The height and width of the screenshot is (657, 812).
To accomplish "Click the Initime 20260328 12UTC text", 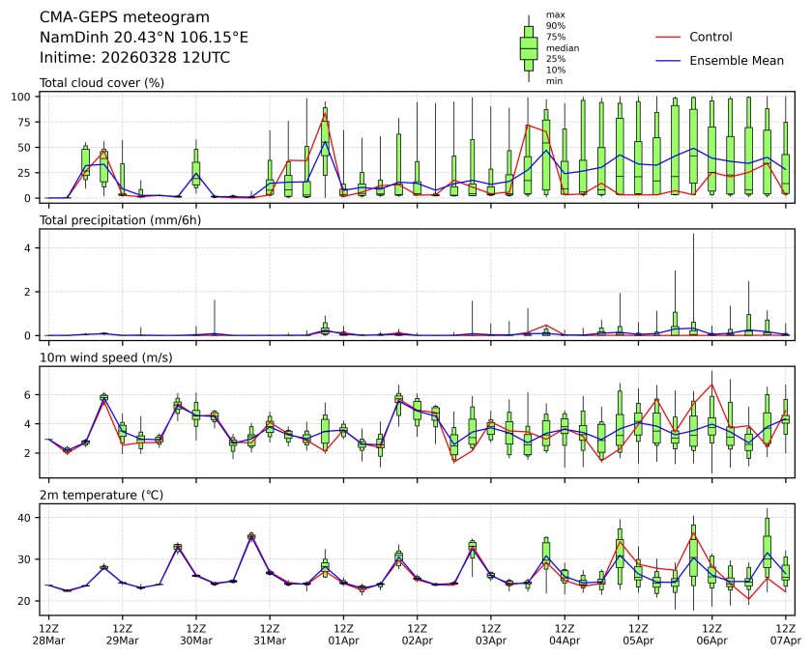I will (134, 57).
